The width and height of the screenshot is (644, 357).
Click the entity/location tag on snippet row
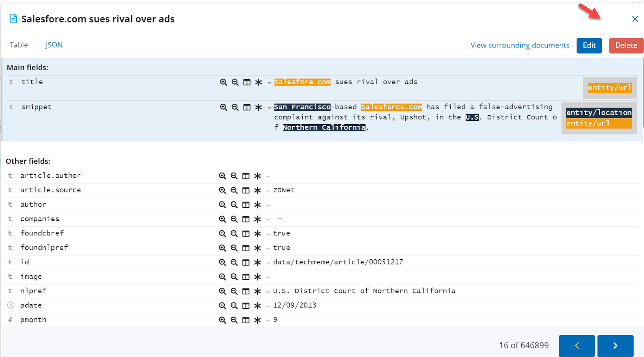(x=599, y=112)
